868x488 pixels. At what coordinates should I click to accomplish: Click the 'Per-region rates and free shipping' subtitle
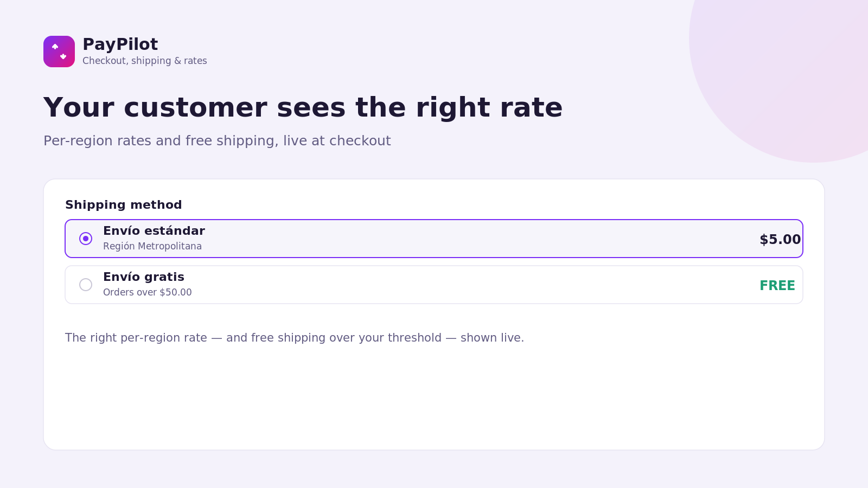[217, 141]
